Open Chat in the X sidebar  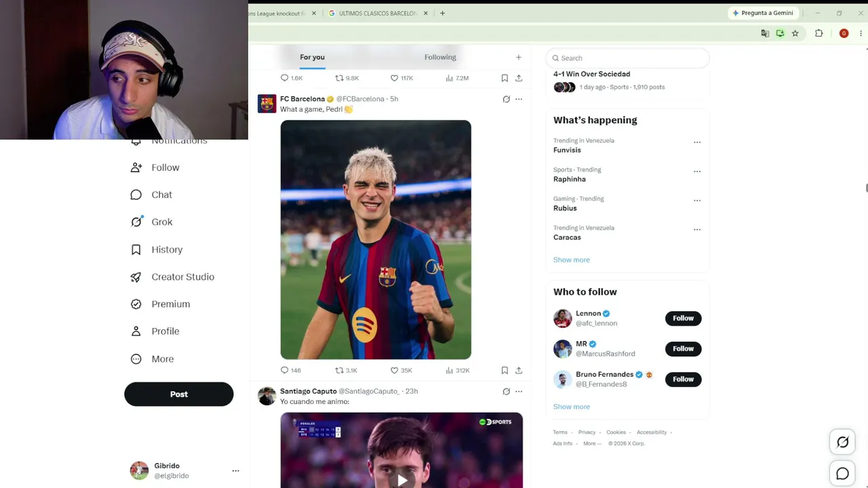(x=152, y=195)
